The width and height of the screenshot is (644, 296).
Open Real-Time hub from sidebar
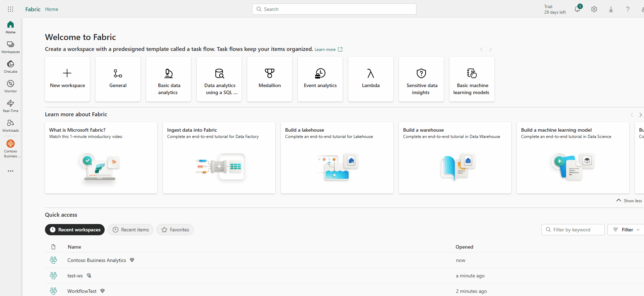pyautogui.click(x=11, y=106)
